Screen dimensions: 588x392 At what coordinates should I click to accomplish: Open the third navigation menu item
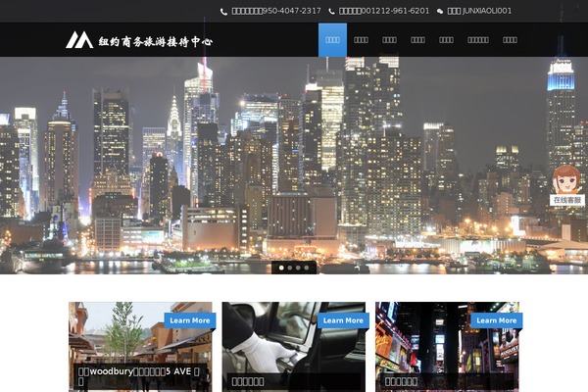[389, 40]
